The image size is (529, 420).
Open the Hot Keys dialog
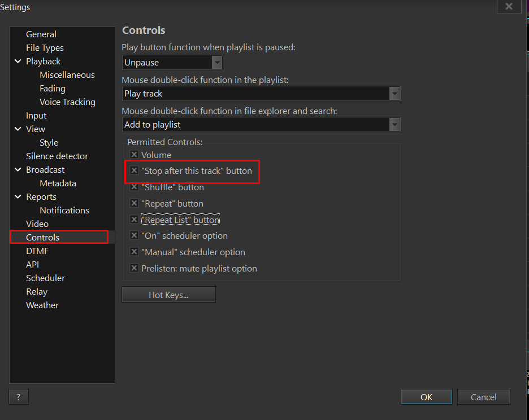[168, 295]
